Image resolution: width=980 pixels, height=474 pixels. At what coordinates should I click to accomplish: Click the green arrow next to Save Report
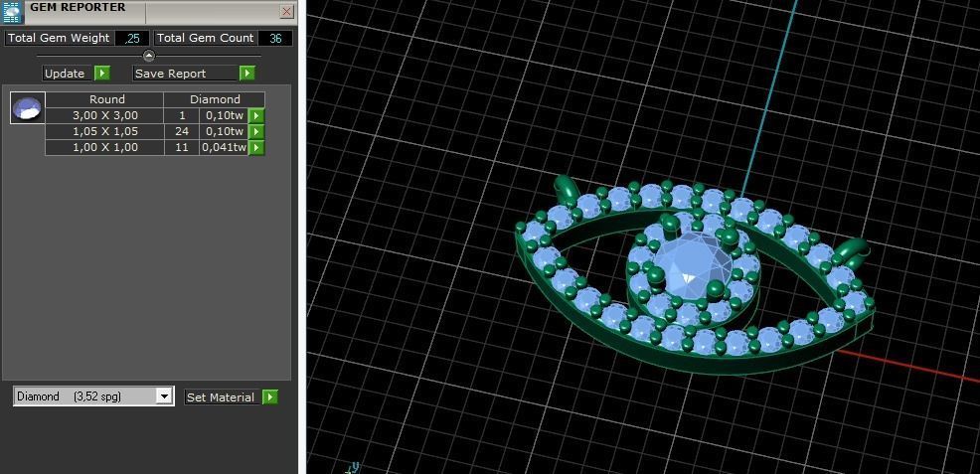tap(247, 74)
